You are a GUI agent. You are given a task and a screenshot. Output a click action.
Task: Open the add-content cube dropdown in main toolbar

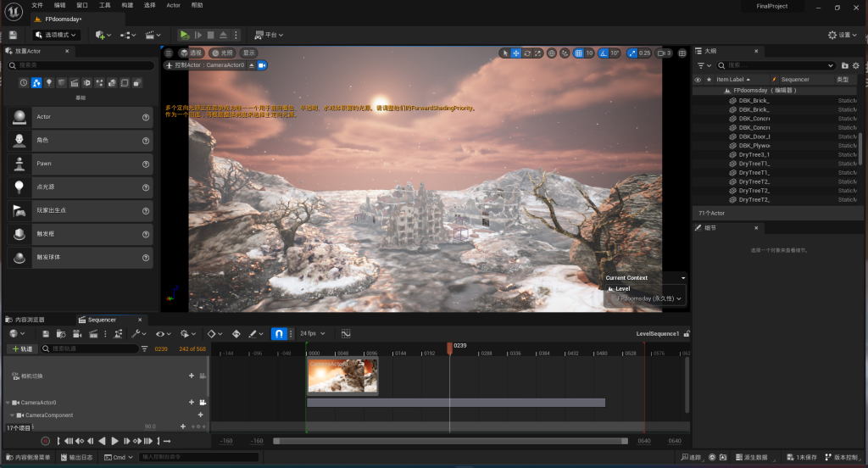coord(103,35)
